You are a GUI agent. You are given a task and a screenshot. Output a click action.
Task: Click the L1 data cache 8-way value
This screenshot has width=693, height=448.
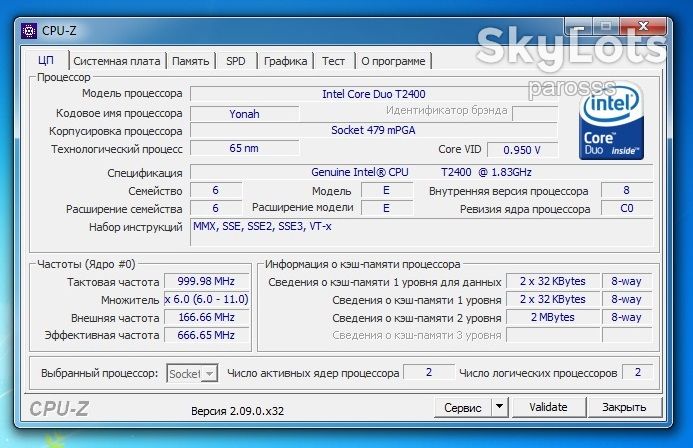pos(627,281)
